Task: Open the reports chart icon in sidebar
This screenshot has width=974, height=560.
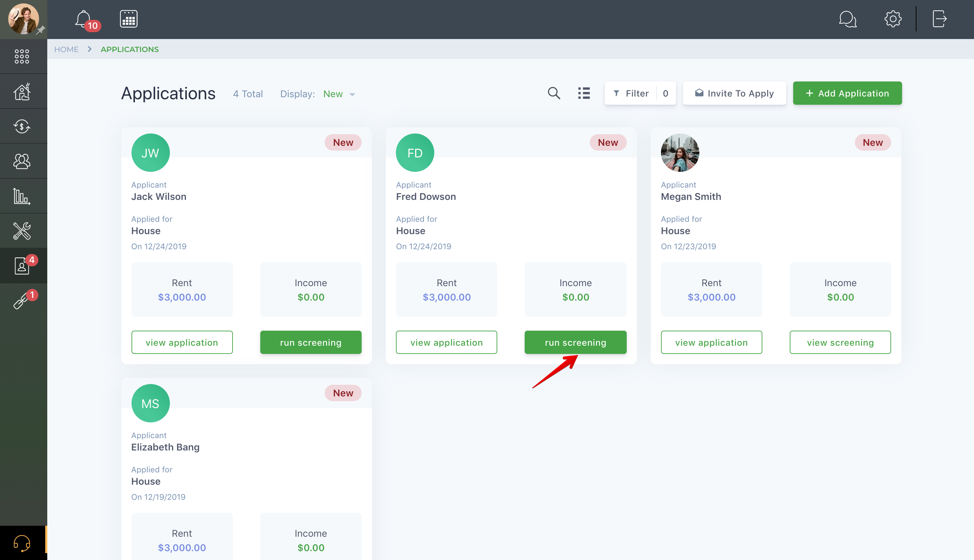Action: click(22, 196)
